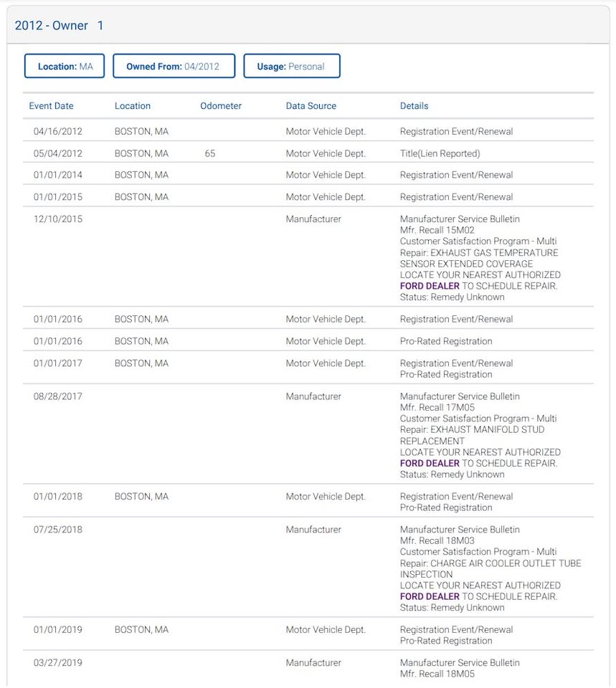Image resolution: width=616 pixels, height=688 pixels.
Task: Select the Data Source column header
Action: click(x=311, y=106)
